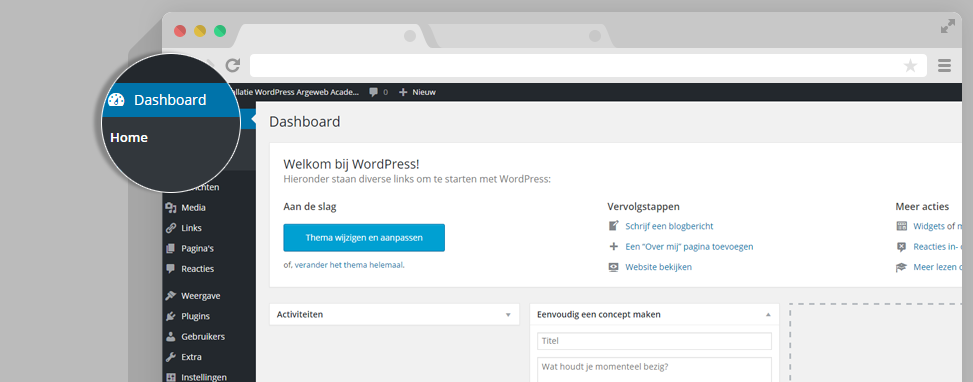Image resolution: width=973 pixels, height=382 pixels.
Task: Open the browser hamburger menu
Action: pos(944,65)
